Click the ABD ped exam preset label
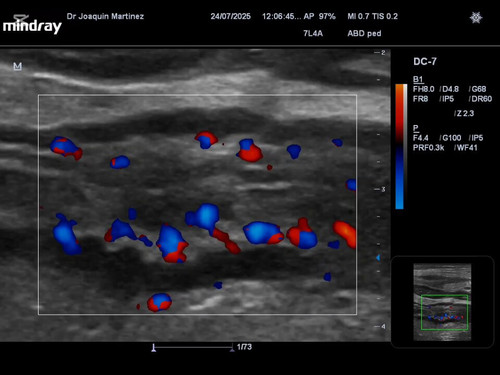The image size is (500, 375). (x=364, y=33)
